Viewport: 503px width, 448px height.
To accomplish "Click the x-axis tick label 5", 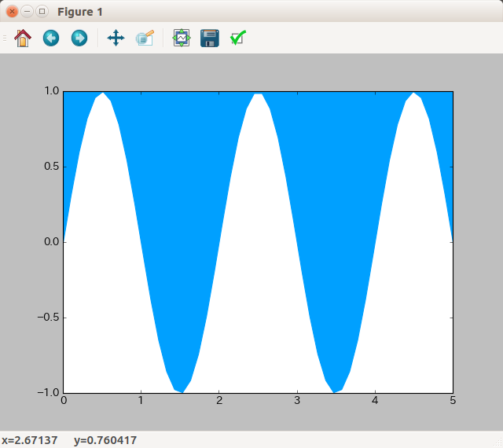I will (452, 401).
